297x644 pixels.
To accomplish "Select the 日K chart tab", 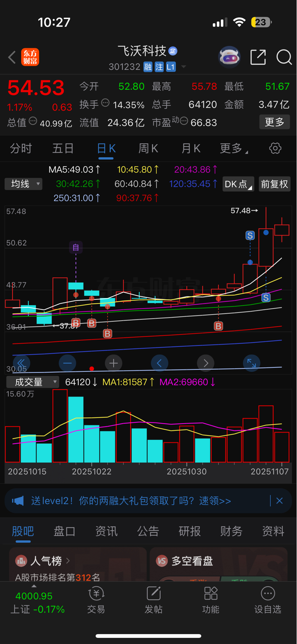I will pos(106,148).
